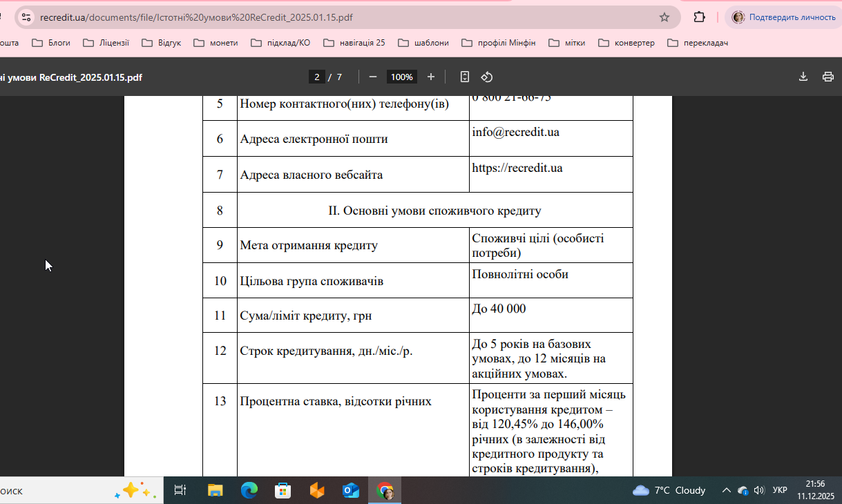Zoom in the PDF with plus icon

431,77
